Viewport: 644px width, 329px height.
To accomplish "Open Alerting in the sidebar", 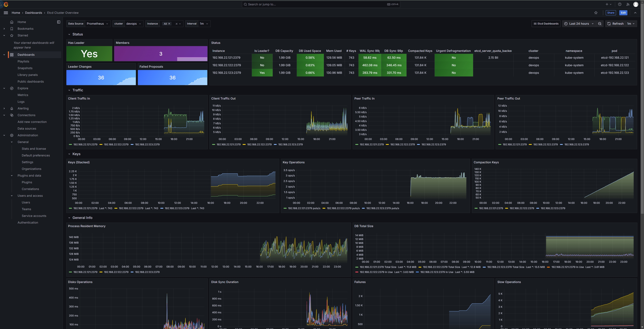I will point(23,108).
